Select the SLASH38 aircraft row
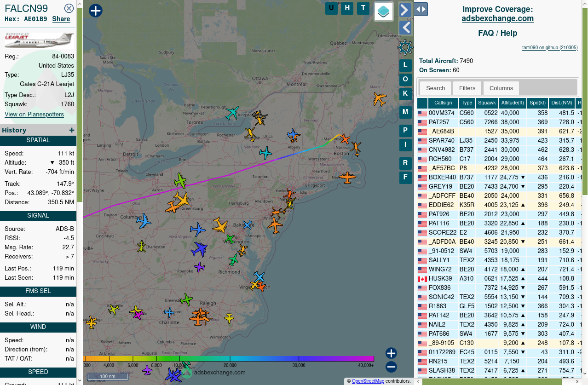The width and height of the screenshot is (588, 385). [x=499, y=370]
